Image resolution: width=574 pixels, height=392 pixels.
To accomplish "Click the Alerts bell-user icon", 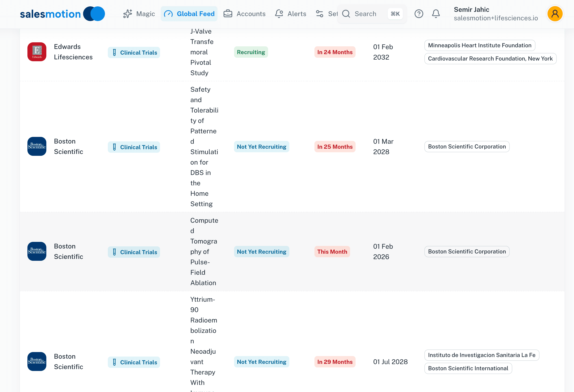I will click(x=279, y=14).
